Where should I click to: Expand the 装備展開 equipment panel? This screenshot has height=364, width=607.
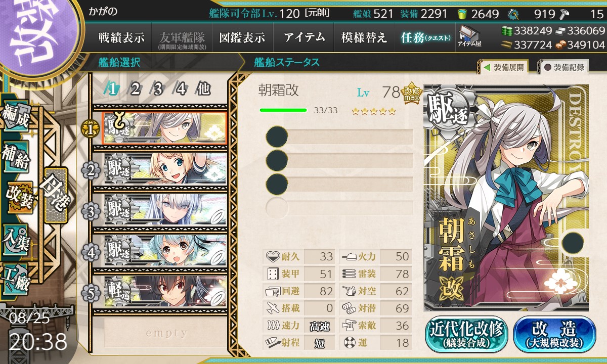click(x=503, y=67)
